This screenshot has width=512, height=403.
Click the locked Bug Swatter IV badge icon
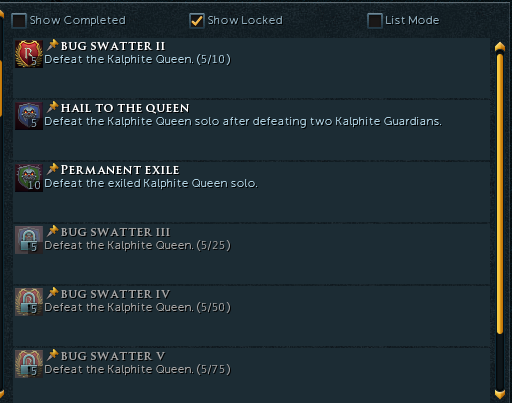coord(29,302)
